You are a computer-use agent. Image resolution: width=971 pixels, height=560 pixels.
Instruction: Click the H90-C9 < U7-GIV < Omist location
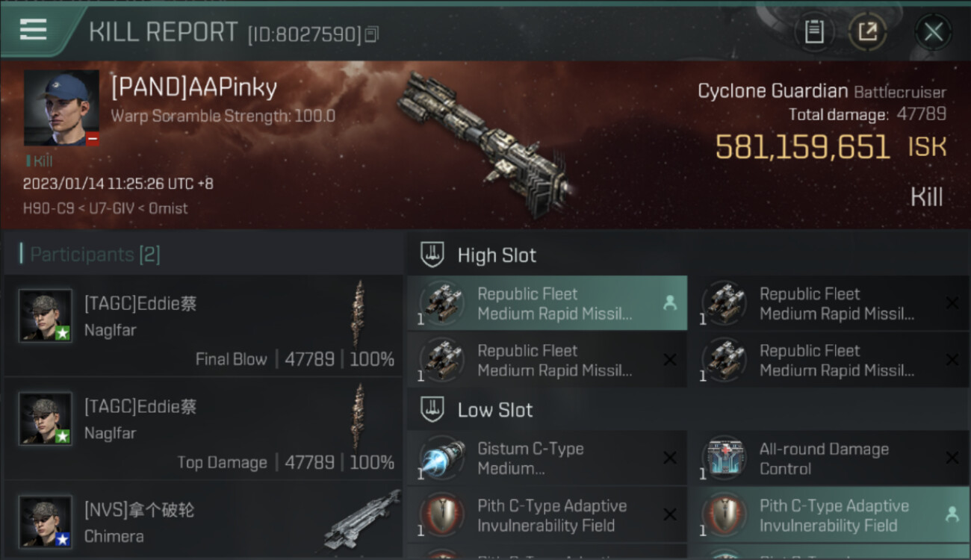point(105,208)
